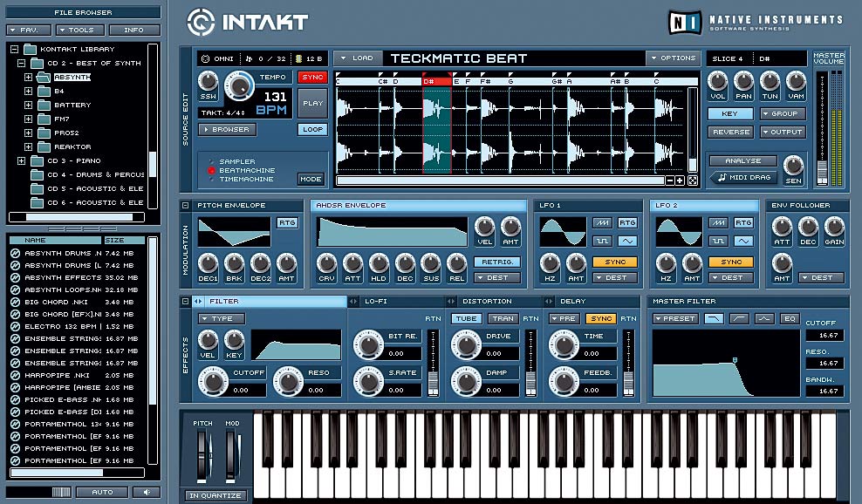This screenshot has width=862, height=504.
Task: Switch to the LO-FI effect tab
Action: (x=396, y=301)
